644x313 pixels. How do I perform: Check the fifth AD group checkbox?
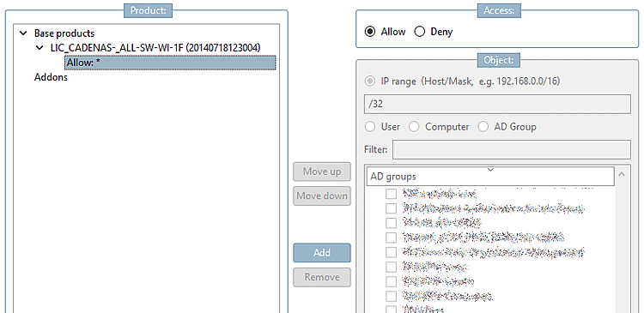pyautogui.click(x=391, y=252)
